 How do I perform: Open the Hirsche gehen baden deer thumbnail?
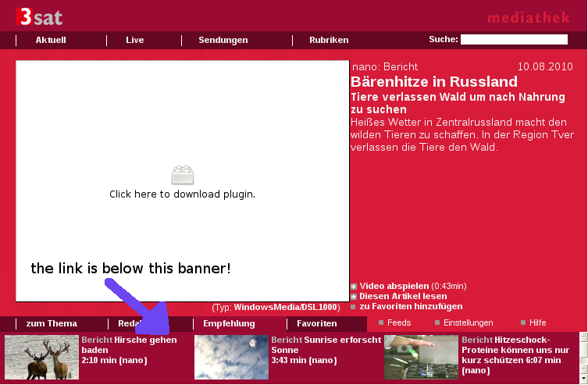coord(41,358)
